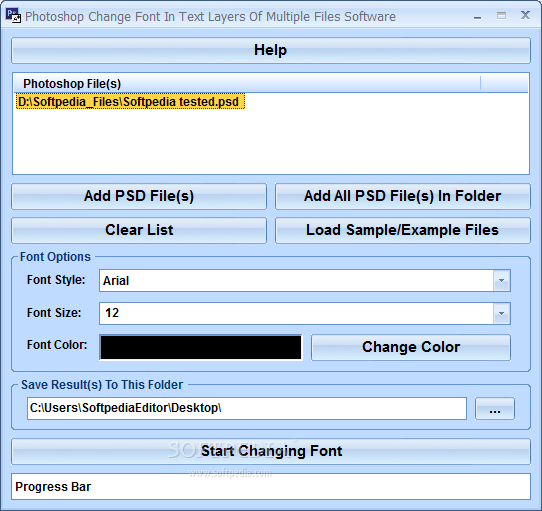
Task: Open the Font Style dropdown arrow
Action: [502, 280]
